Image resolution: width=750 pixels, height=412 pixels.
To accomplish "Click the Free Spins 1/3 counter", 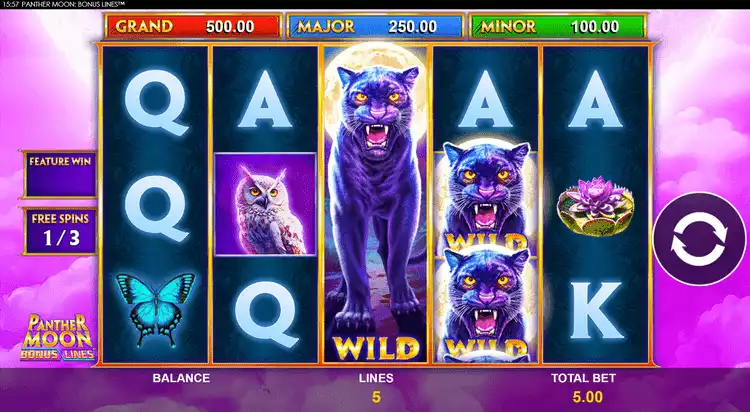I will point(60,231).
